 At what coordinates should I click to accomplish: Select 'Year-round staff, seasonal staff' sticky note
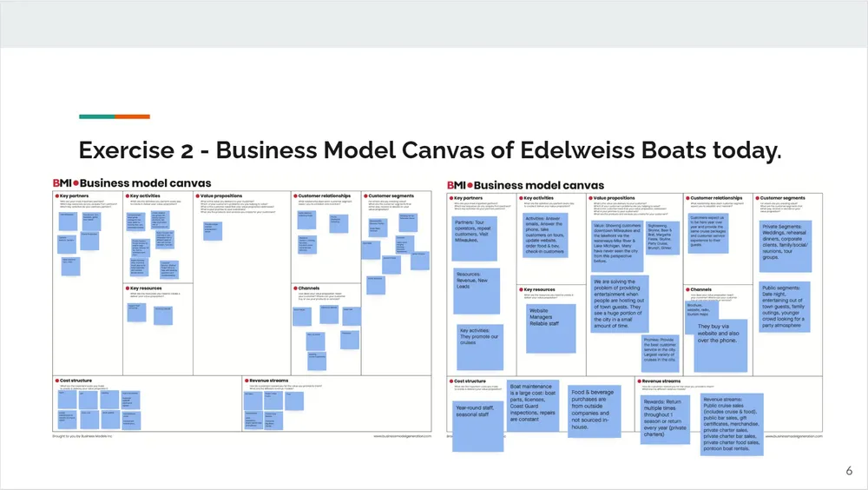pyautogui.click(x=477, y=426)
